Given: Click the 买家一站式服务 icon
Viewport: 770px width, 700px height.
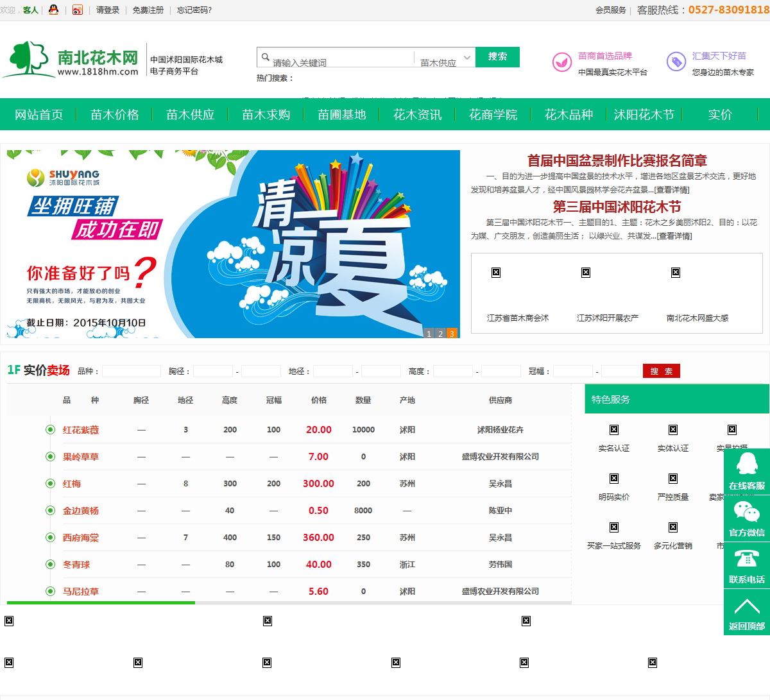Looking at the screenshot, I should (614, 527).
